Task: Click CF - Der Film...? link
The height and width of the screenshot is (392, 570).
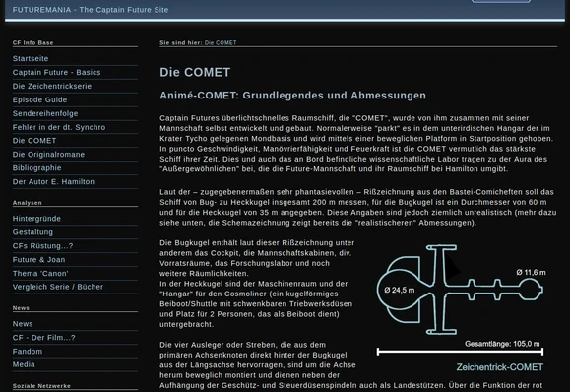Action: coord(44,338)
